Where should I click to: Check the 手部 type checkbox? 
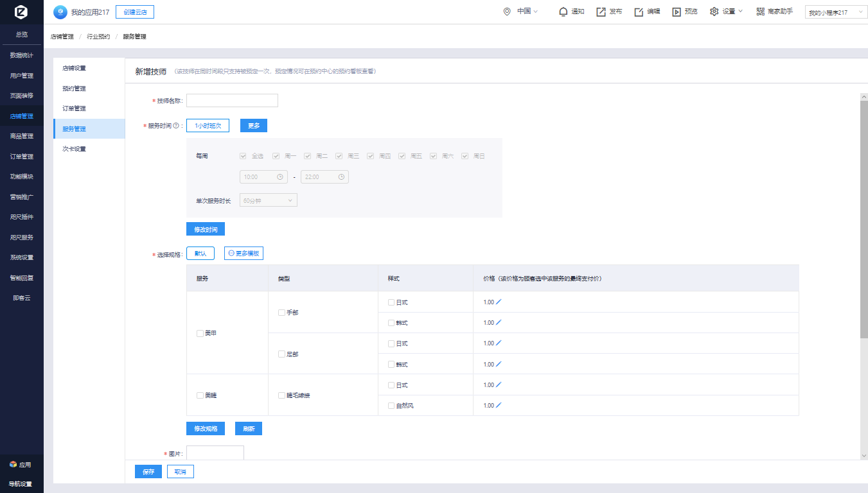tap(281, 313)
